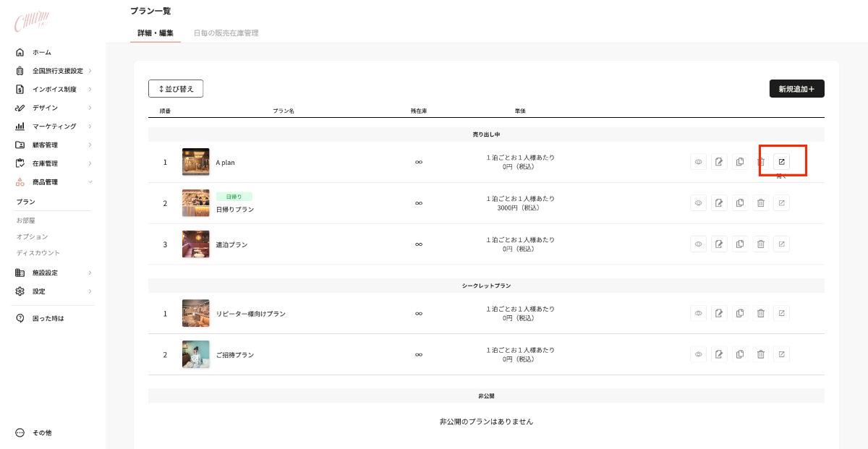Expand the マーケティング sidebar menu
This screenshot has width=868, height=449.
[54, 127]
